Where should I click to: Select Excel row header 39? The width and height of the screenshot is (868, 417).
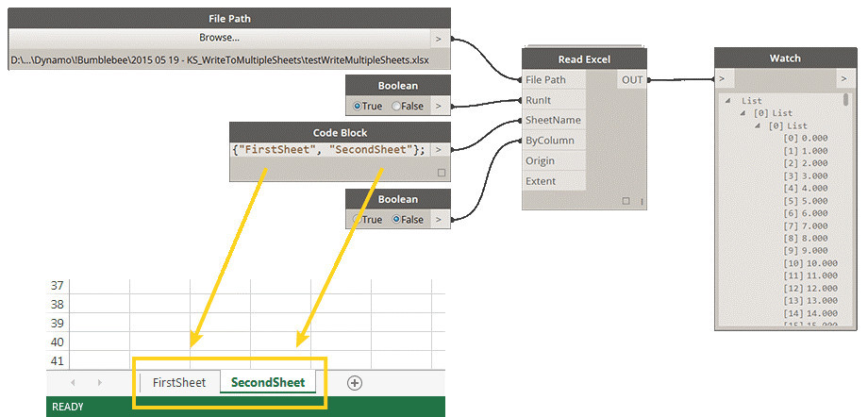58,324
